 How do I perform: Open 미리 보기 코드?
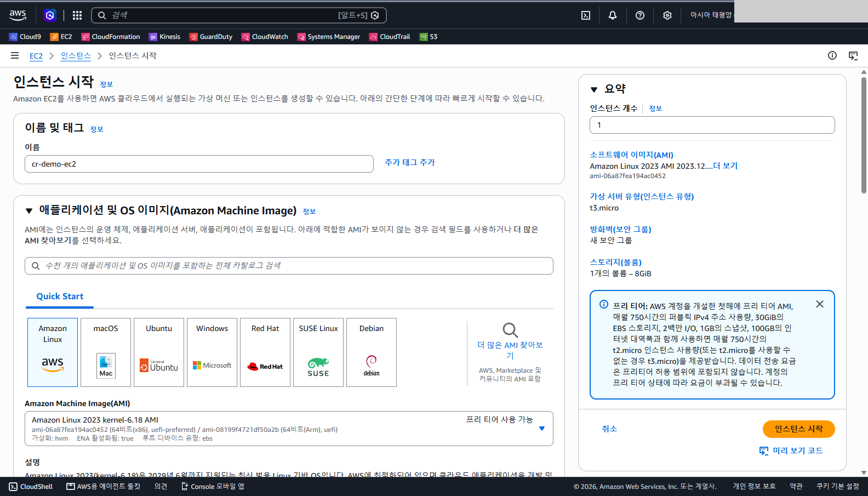pyautogui.click(x=791, y=451)
